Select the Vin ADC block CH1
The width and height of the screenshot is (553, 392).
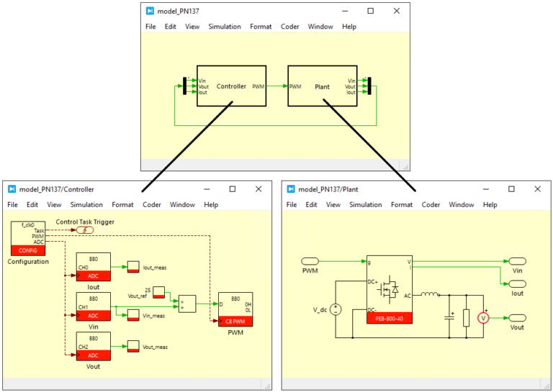coord(94,307)
